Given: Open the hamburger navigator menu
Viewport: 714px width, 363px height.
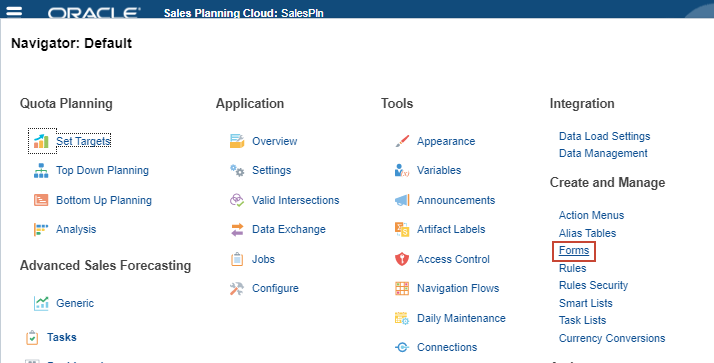Looking at the screenshot, I should click(14, 10).
